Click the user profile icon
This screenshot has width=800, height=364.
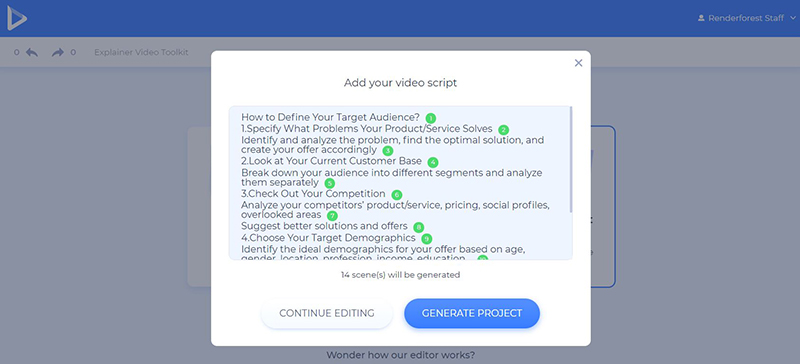click(701, 18)
